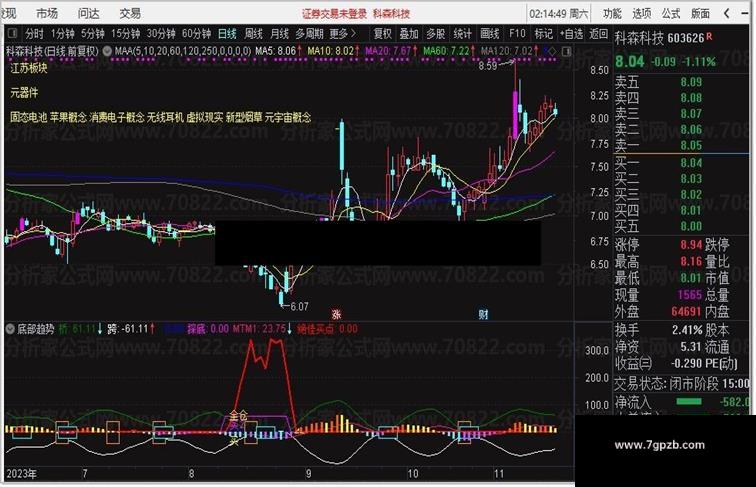The image size is (756, 487).
Task: Click the 江苏板块 sector label
Action: click(x=29, y=68)
